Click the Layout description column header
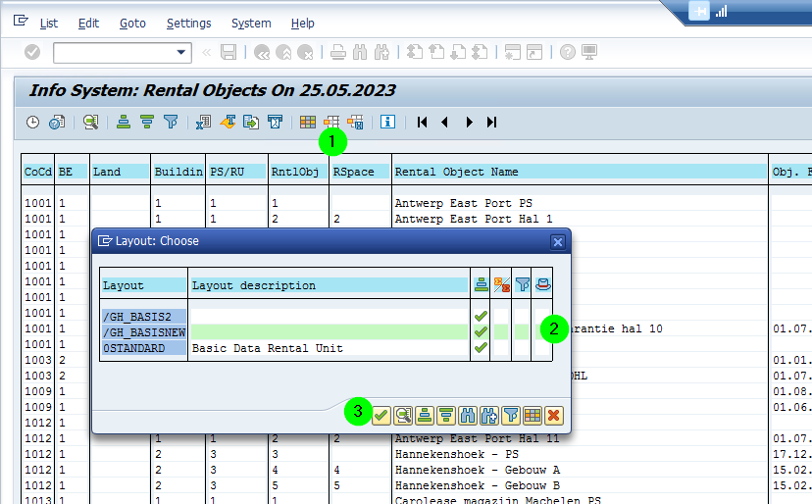Viewport: 812px width, 504px height. 330,285
